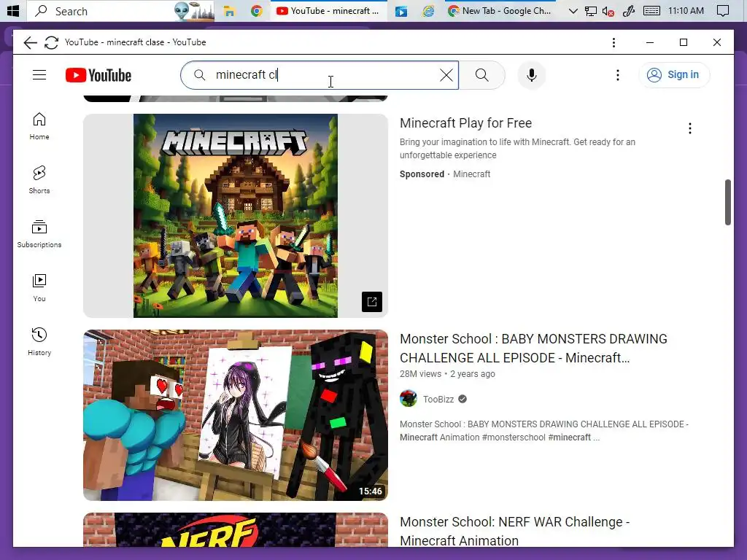Play the Baby Monsters Drawing Challenge thumbnail
The width and height of the screenshot is (747, 560).
[x=236, y=415]
